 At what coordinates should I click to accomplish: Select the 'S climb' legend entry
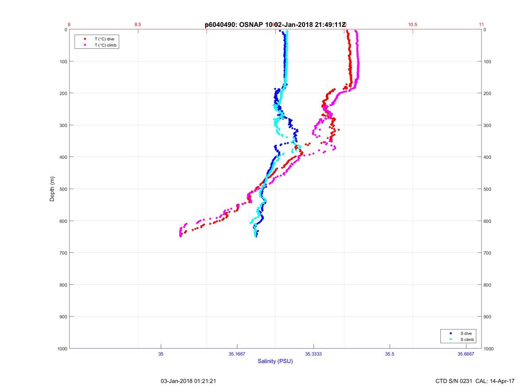click(x=467, y=339)
